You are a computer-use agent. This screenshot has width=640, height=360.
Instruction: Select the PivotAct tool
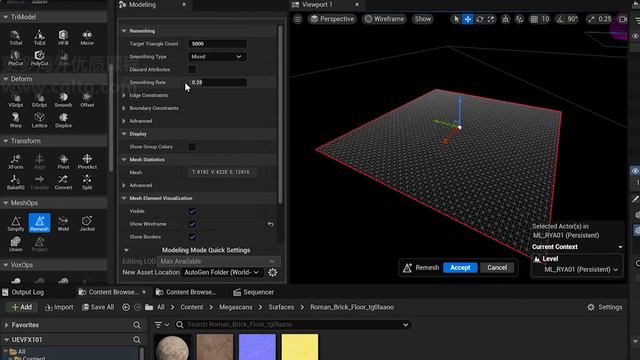click(87, 162)
